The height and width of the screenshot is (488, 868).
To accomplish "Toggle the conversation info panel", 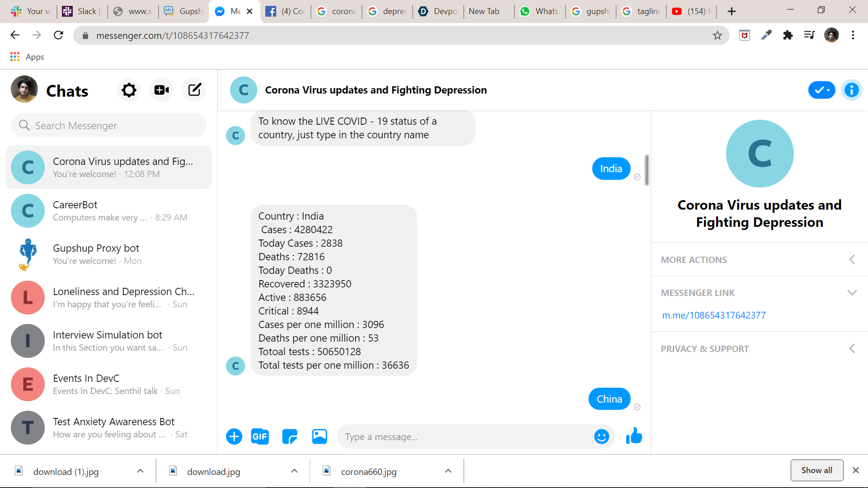I will coord(851,90).
